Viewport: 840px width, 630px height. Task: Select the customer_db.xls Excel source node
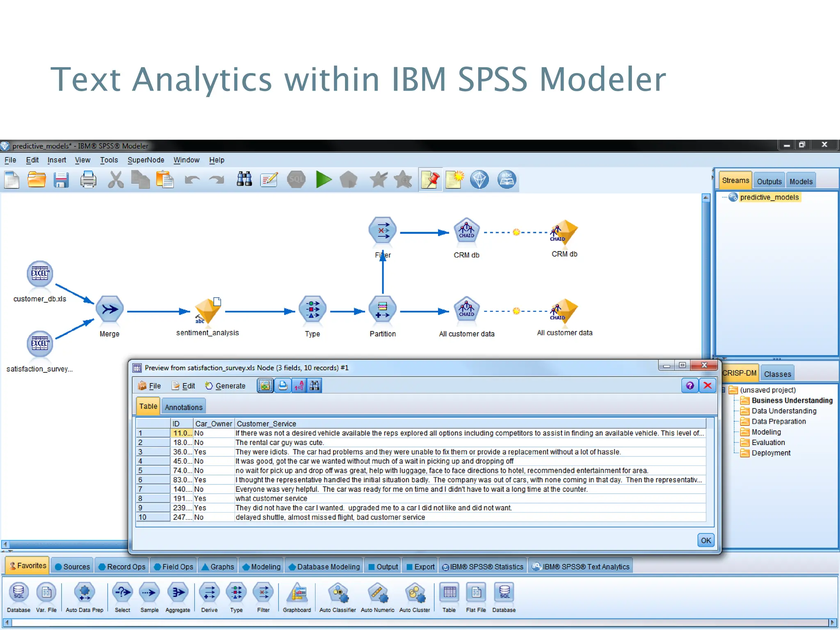click(x=40, y=274)
